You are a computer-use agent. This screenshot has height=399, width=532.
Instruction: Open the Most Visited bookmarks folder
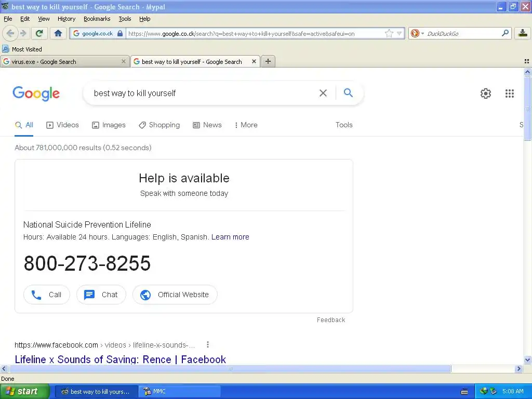22,49
